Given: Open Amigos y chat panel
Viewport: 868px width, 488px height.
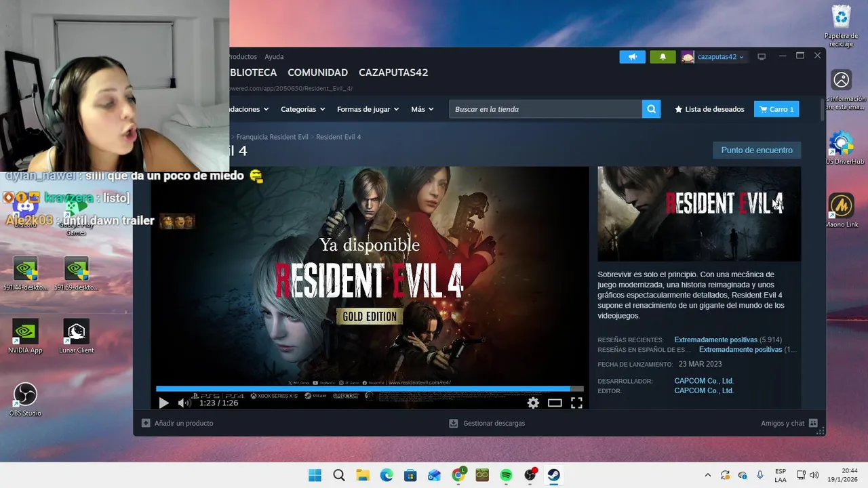Looking at the screenshot, I should point(789,423).
